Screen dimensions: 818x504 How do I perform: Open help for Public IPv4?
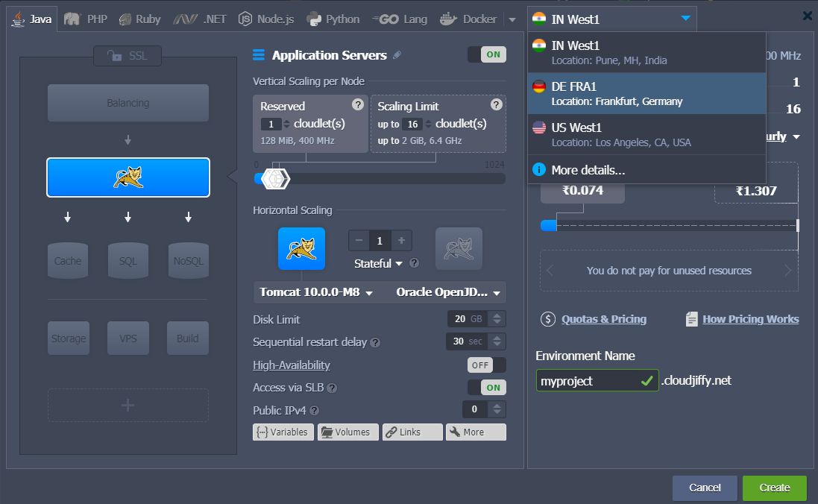[314, 411]
